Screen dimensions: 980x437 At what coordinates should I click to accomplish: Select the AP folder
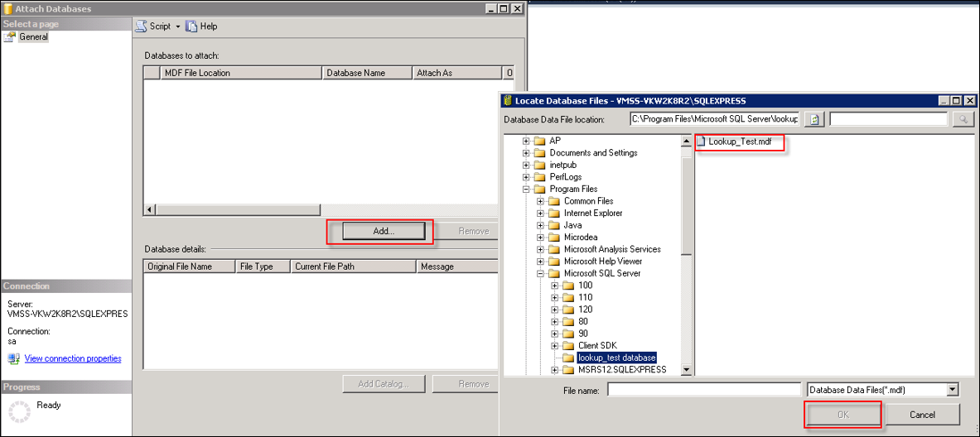point(555,141)
